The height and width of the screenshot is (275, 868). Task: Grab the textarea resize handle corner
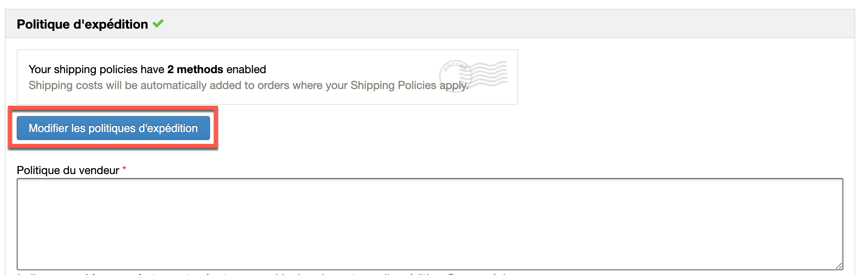coord(839,266)
